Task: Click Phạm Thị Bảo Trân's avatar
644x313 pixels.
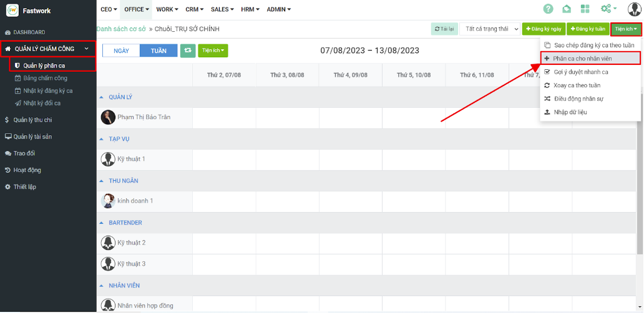Action: click(107, 117)
